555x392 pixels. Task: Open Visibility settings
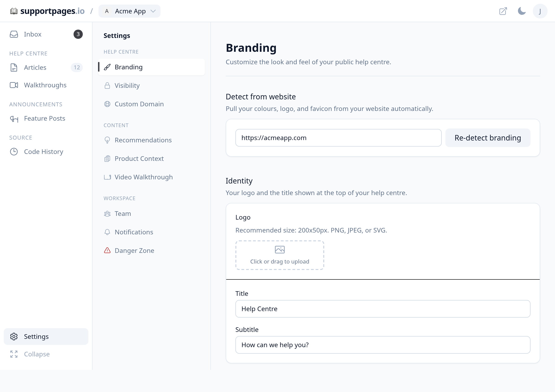[151, 86]
